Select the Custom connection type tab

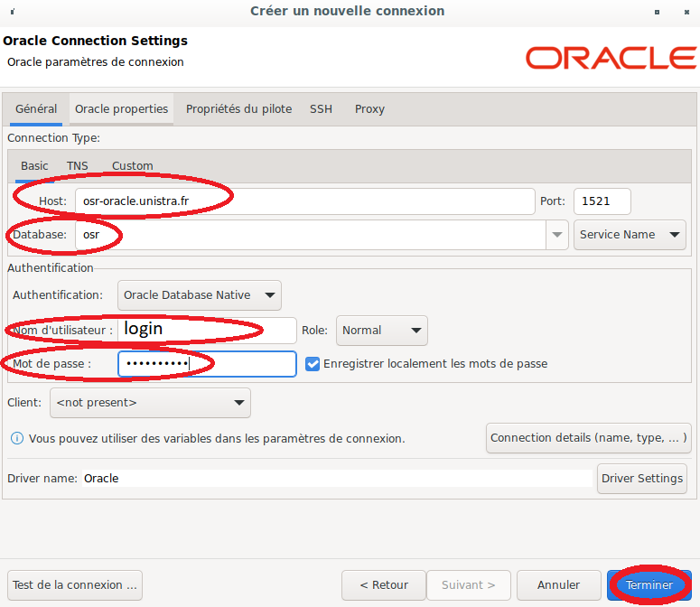132,166
